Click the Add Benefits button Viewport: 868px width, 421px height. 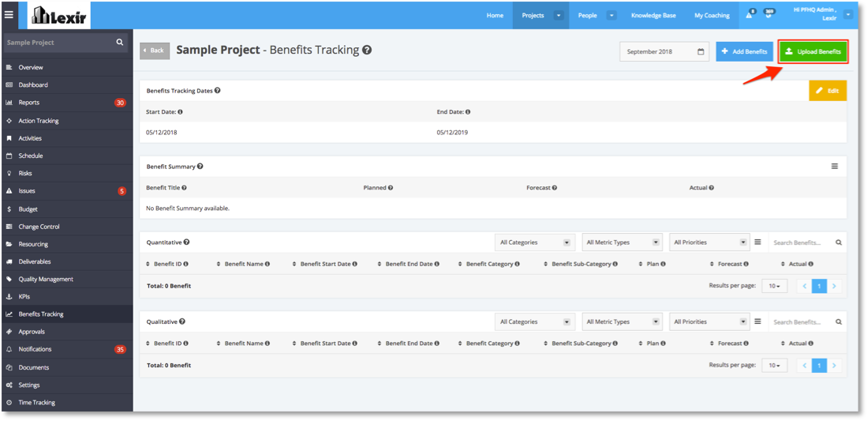pos(745,51)
